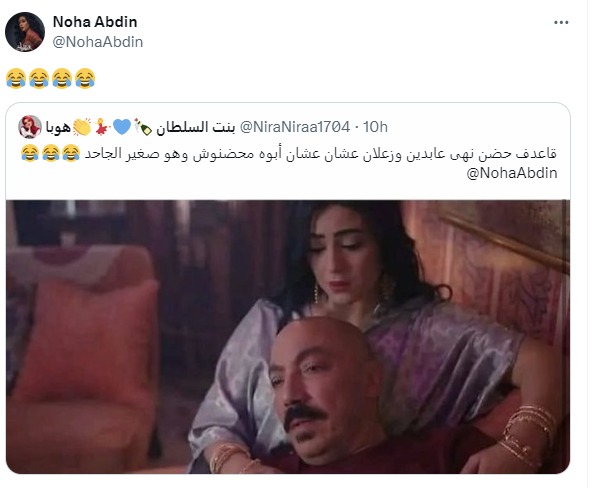Click the Noha Abdin display name

click(x=95, y=22)
